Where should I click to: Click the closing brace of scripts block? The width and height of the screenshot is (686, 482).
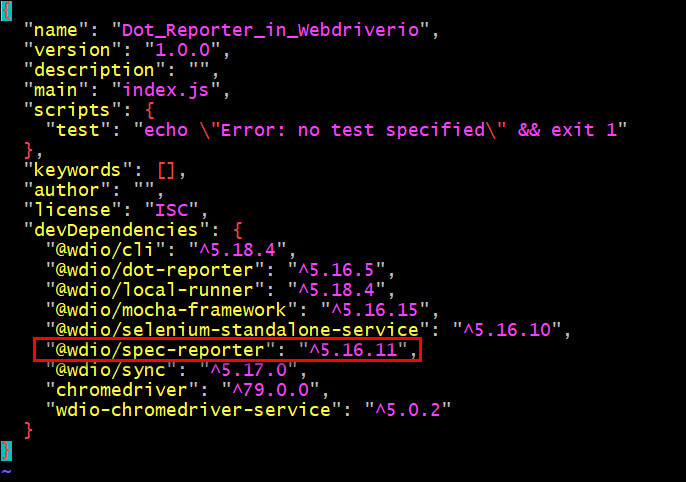click(28, 150)
